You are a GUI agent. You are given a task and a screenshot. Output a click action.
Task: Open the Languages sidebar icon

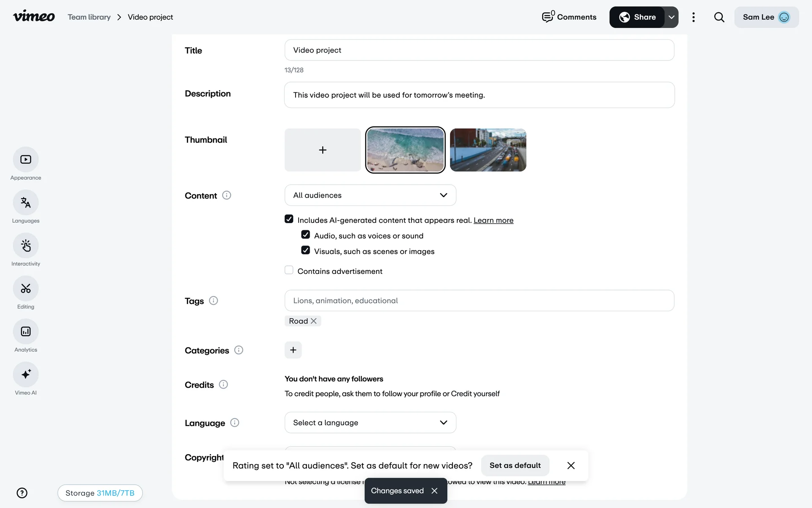tap(26, 203)
